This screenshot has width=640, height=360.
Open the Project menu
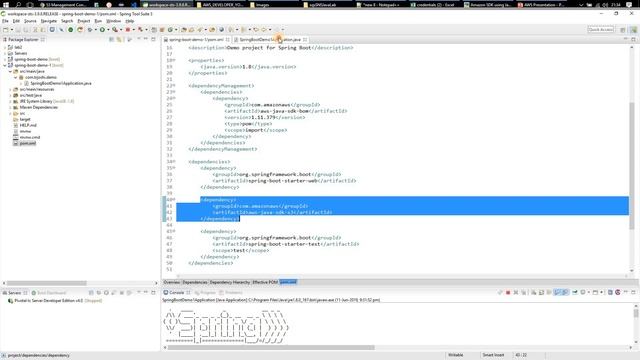click(x=84, y=21)
